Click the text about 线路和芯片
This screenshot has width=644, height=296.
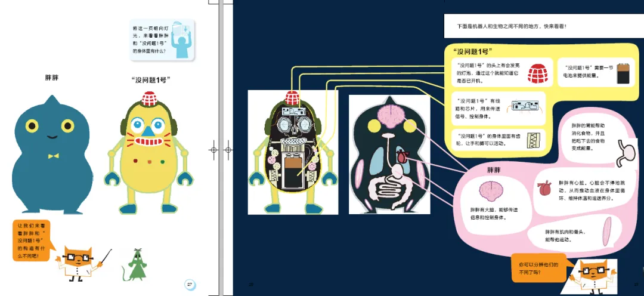tap(479, 108)
